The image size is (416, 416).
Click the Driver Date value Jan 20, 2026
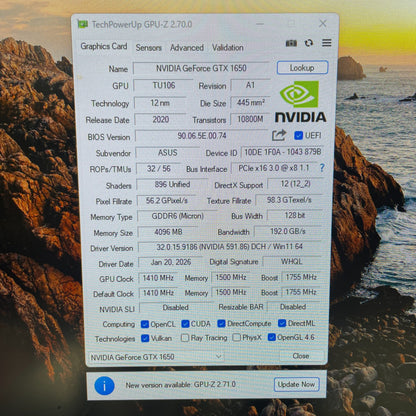tap(171, 262)
